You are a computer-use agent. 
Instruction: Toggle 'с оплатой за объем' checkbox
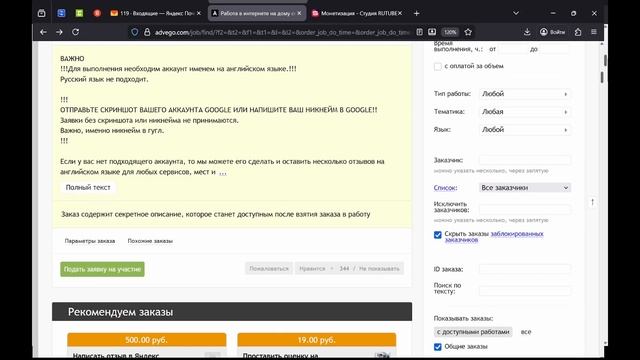[438, 66]
